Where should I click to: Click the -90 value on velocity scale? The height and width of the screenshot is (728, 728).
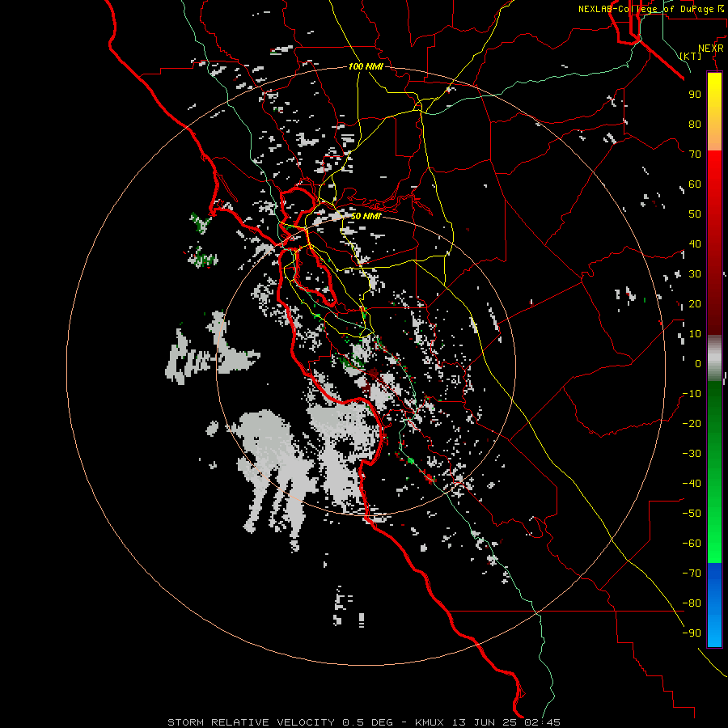click(692, 633)
